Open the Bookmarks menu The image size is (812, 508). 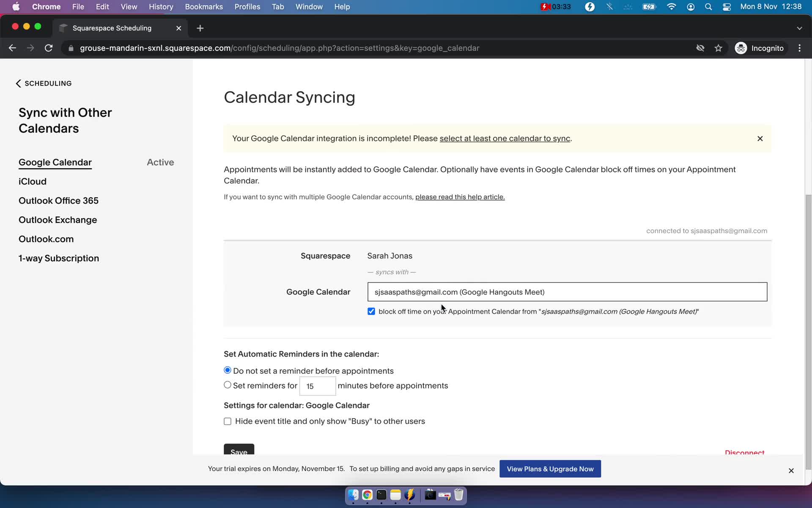coord(204,7)
